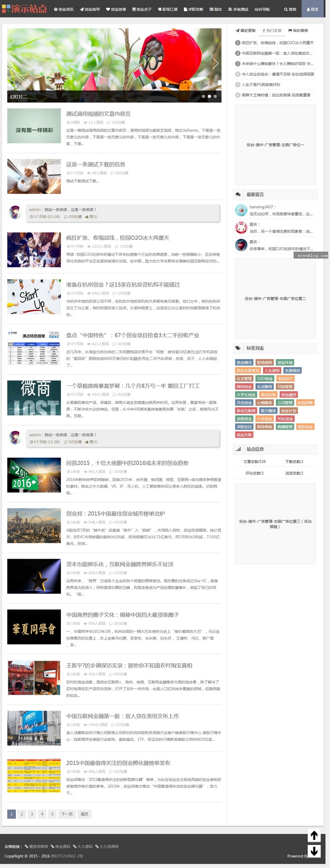The height and width of the screenshot is (868, 330).
Task: Click the scroll-to-bottom down arrow button
Action: click(x=314, y=851)
